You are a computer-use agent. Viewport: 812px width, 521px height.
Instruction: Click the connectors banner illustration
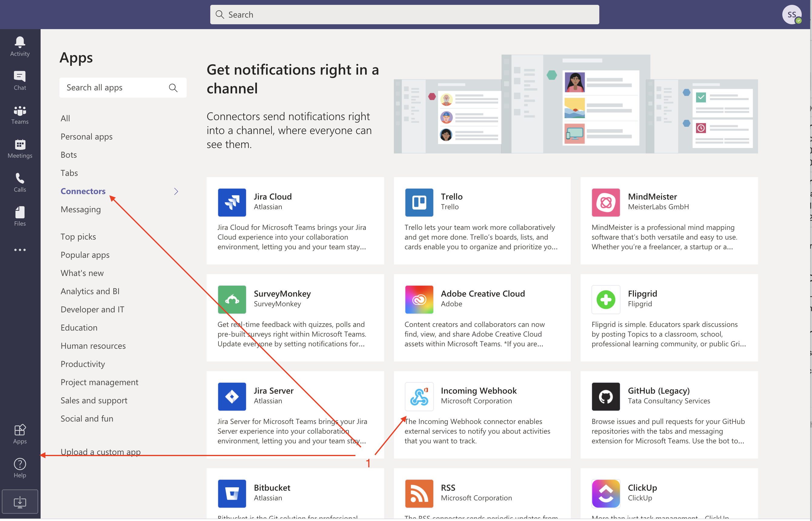pos(575,104)
